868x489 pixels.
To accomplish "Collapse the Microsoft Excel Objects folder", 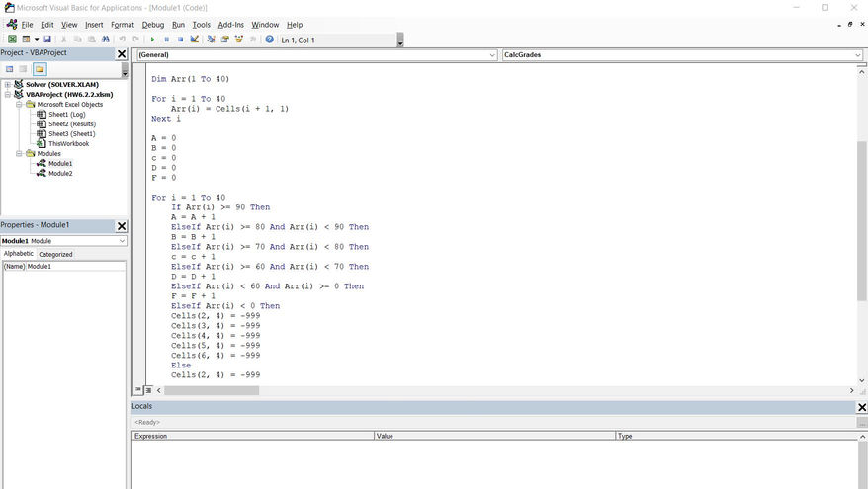I will [19, 104].
